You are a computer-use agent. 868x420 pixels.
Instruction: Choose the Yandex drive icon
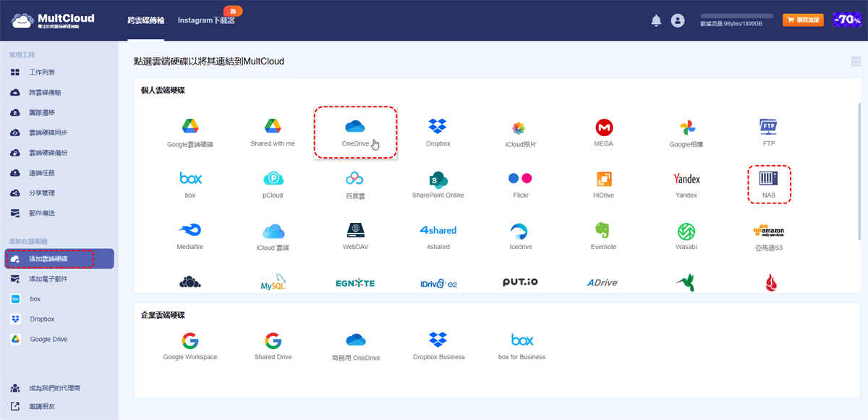686,178
